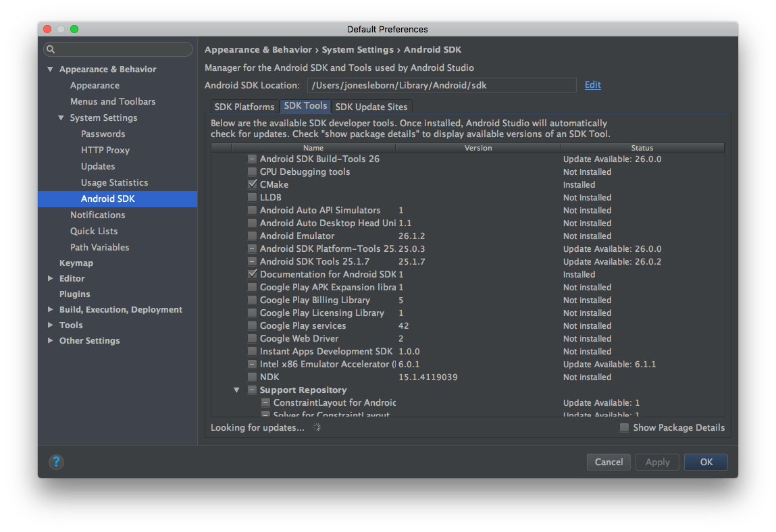Click the Android SDK Location field
776x532 pixels.
pos(442,85)
